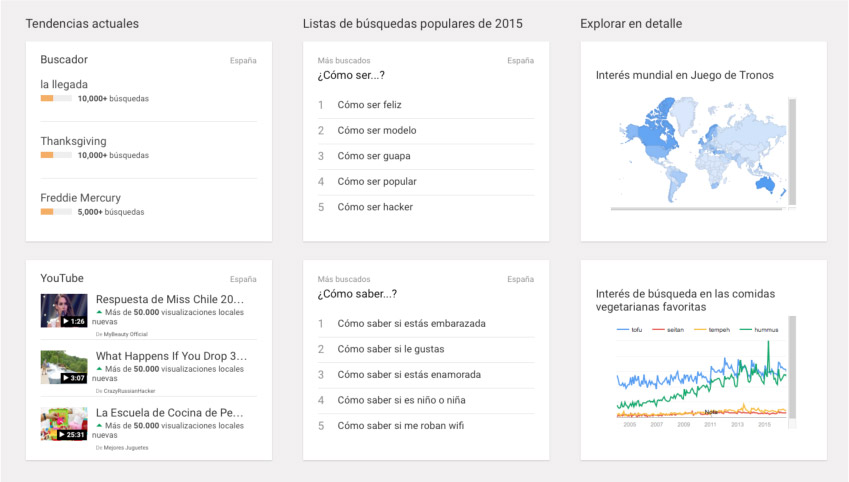Click the seitan legend entry
This screenshot has width=849, height=482.
click(x=668, y=330)
